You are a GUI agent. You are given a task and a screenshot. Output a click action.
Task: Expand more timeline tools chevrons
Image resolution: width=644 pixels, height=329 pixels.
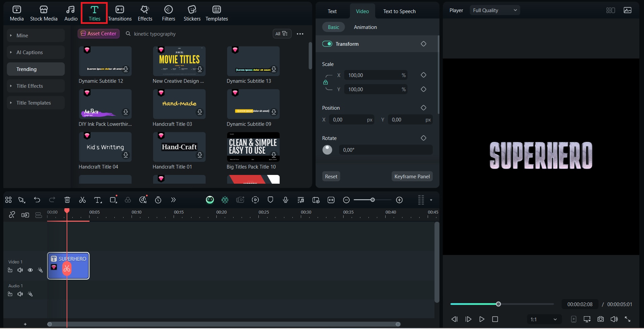(173, 200)
